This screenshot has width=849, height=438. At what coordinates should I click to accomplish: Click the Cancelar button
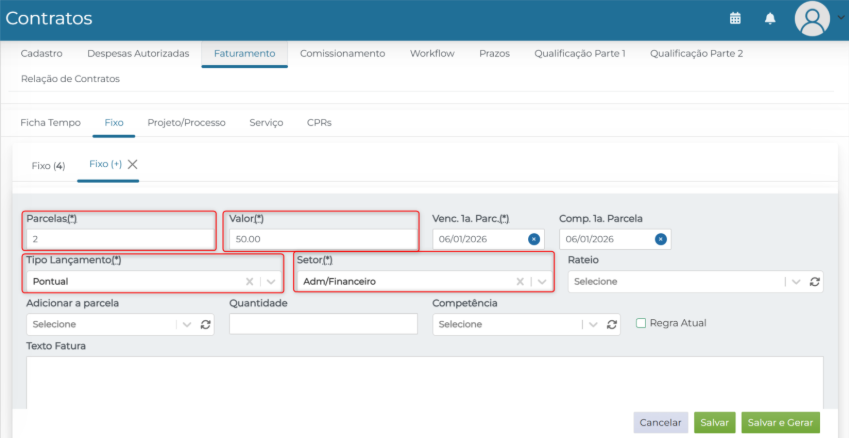click(x=661, y=422)
